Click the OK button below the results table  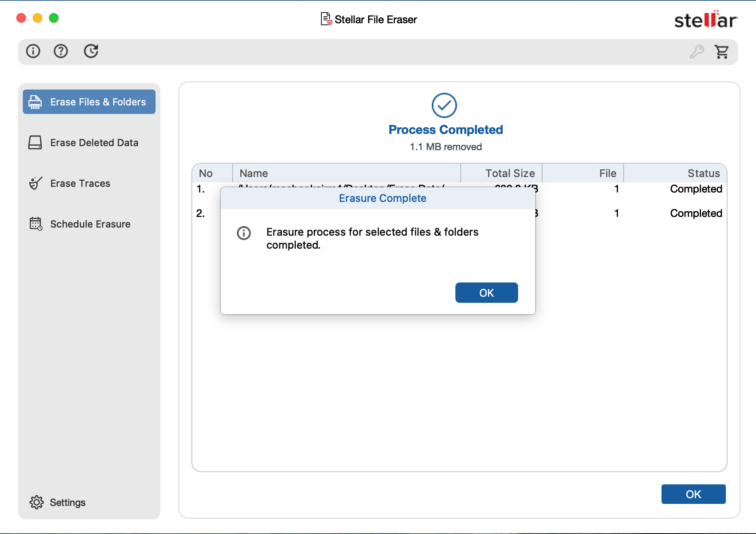coord(693,494)
